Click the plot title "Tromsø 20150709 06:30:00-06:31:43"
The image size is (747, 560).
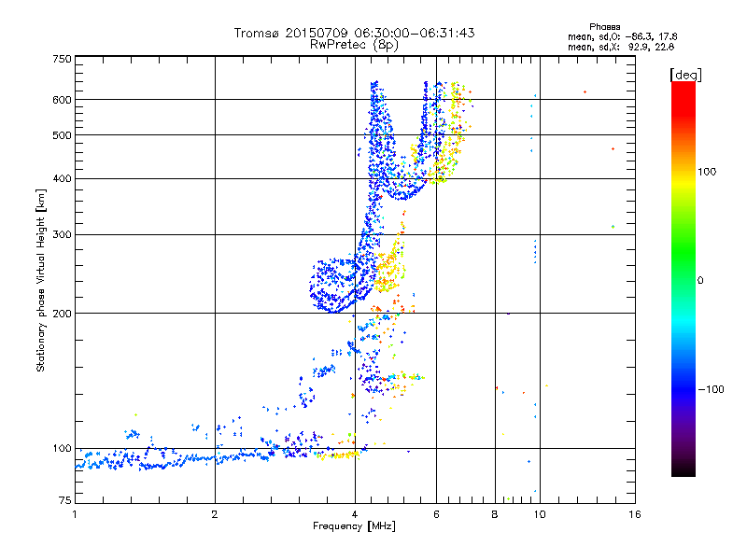click(x=354, y=33)
